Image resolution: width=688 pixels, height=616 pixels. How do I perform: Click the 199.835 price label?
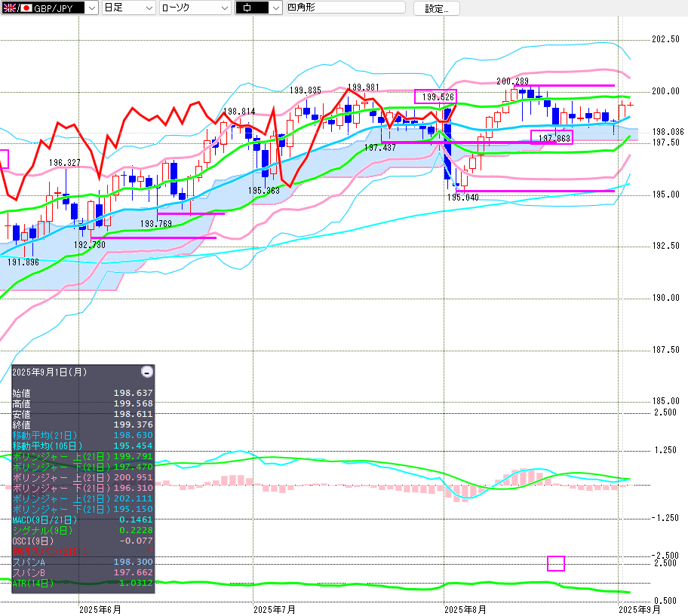point(306,90)
